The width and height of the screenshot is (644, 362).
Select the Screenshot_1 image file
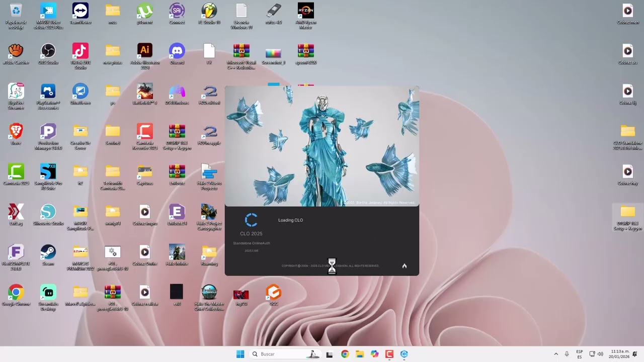[274, 54]
